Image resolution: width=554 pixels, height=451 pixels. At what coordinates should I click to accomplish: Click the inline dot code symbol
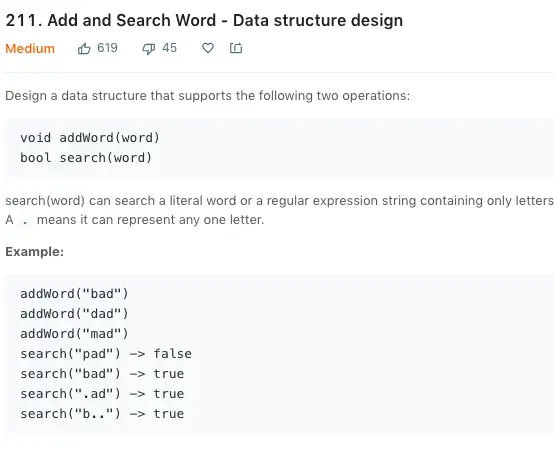pos(25,220)
